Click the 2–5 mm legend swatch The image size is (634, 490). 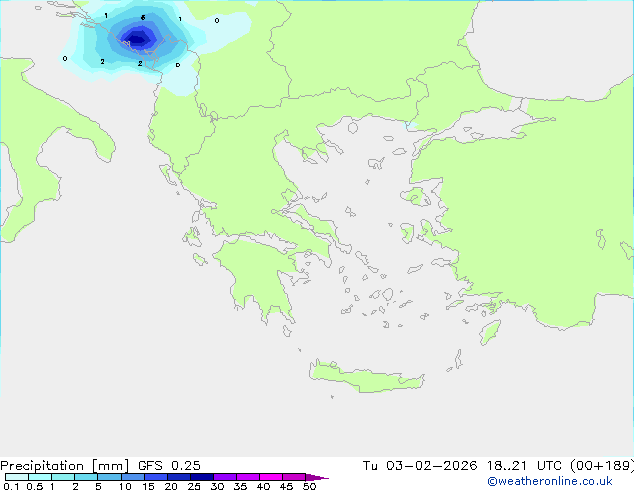pos(86,477)
